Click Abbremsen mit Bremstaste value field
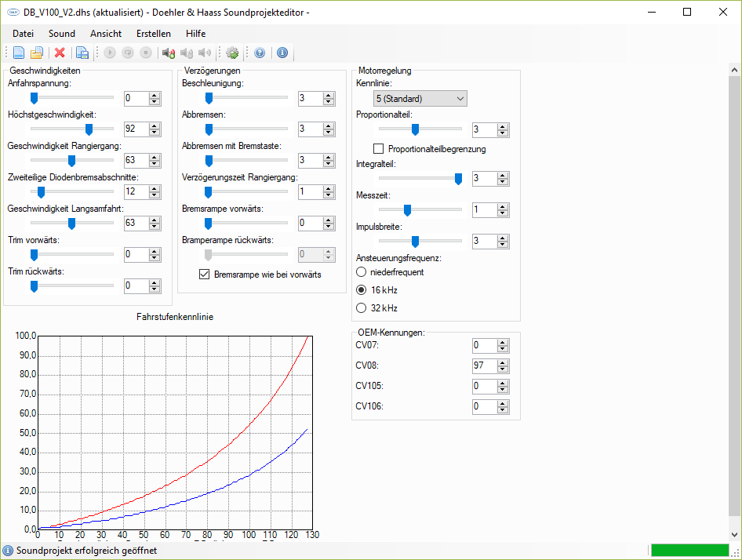Image resolution: width=742 pixels, height=560 pixels. [311, 160]
